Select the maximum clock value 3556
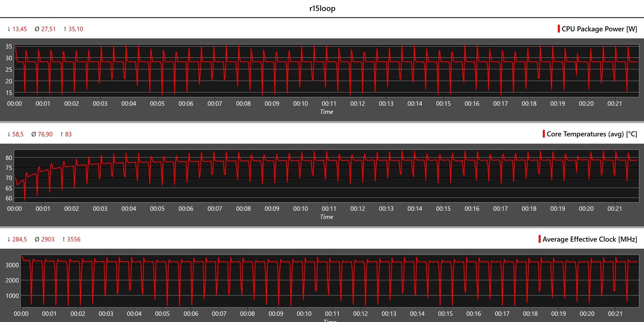This screenshot has height=322, width=644. coord(74,239)
